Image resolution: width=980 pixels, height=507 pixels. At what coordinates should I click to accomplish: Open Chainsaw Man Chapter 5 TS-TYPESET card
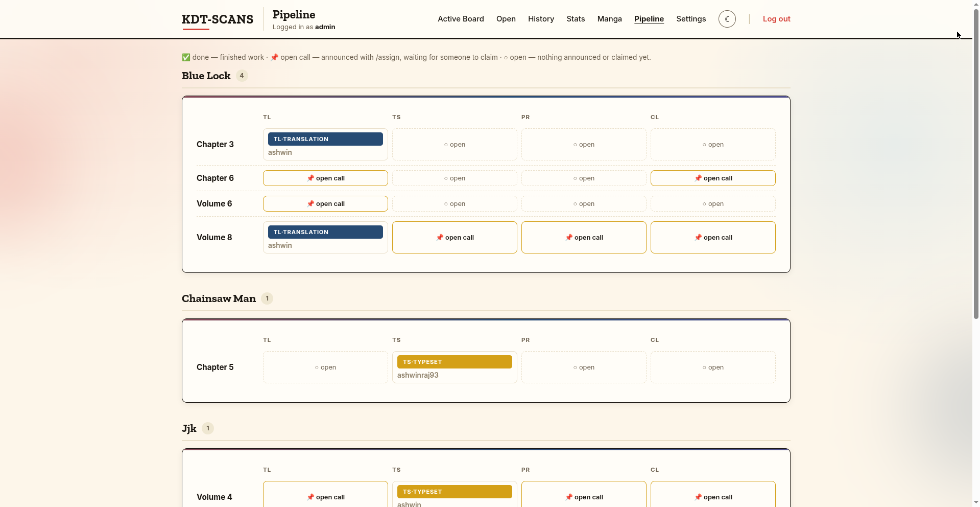pyautogui.click(x=455, y=367)
